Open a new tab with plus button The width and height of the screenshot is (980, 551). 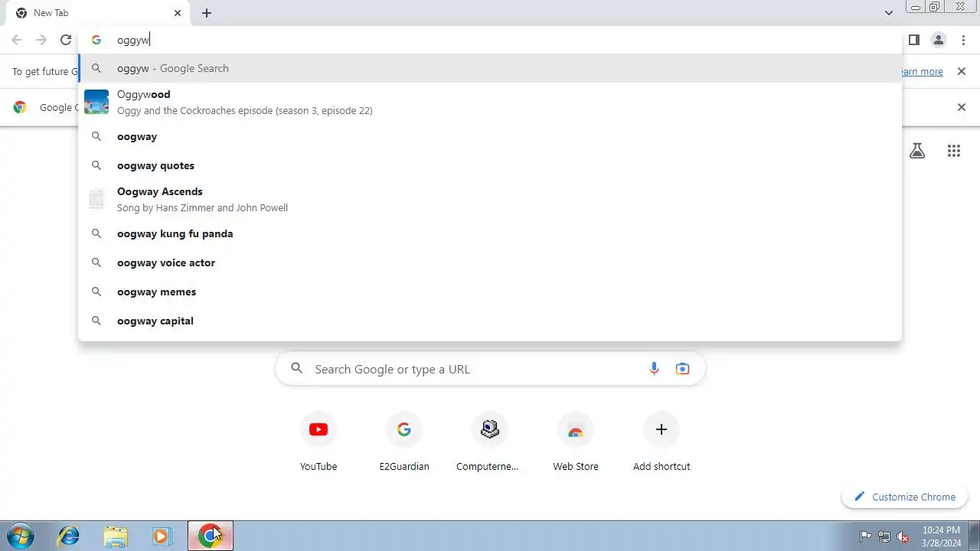(x=207, y=13)
